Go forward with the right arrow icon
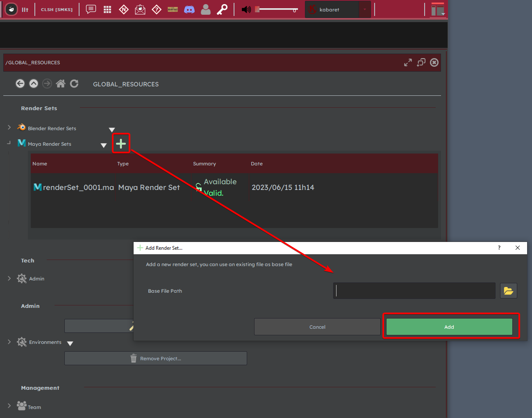The width and height of the screenshot is (532, 418). click(47, 84)
